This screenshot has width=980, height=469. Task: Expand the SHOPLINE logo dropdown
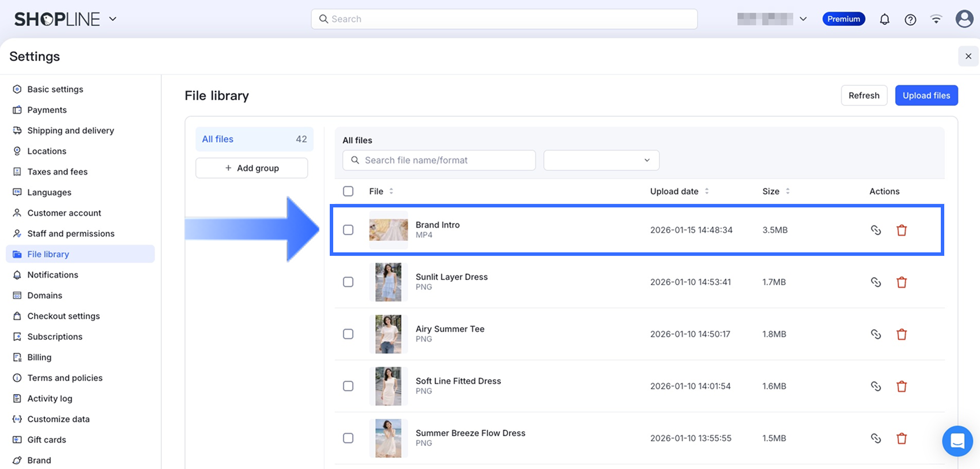click(x=113, y=19)
